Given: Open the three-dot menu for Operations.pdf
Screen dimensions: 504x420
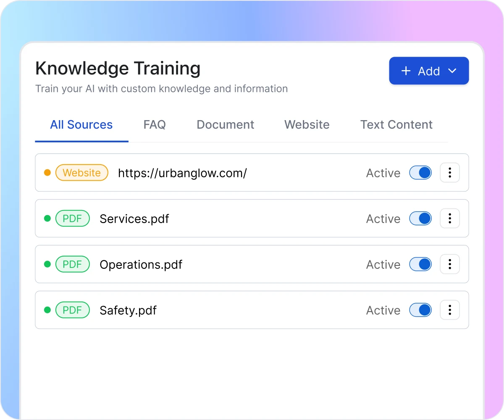Looking at the screenshot, I should 450,264.
